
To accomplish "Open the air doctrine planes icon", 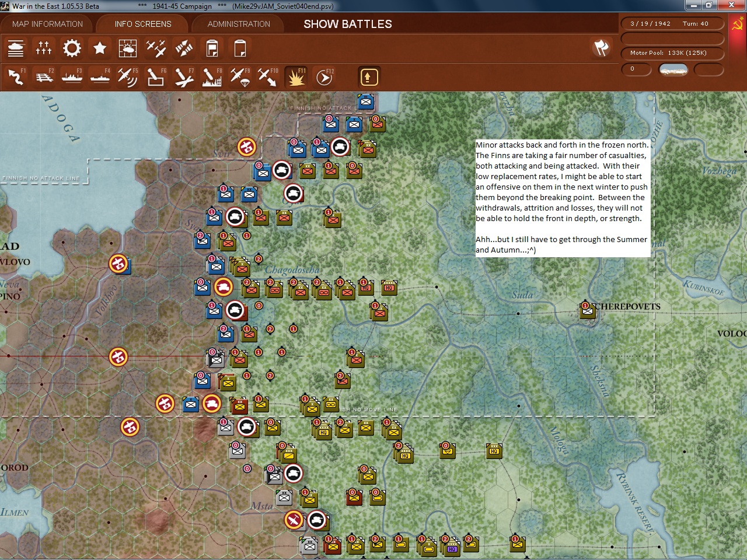I will (x=156, y=48).
